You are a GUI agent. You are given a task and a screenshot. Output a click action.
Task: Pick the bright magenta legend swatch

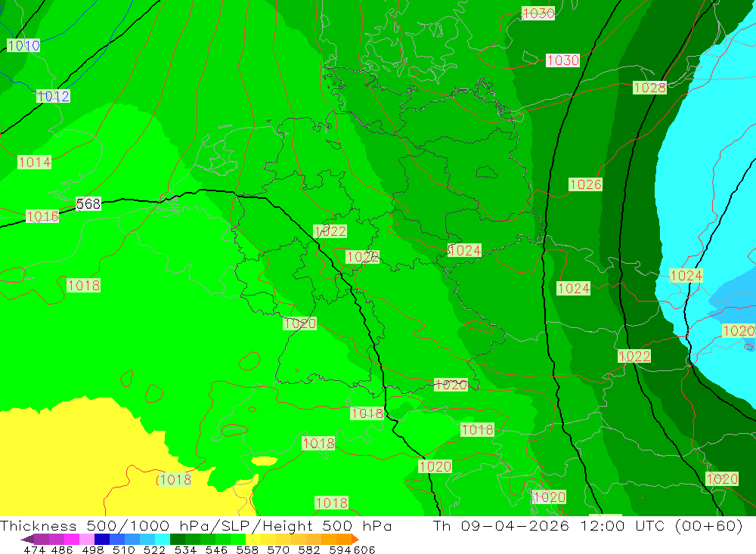click(72, 539)
